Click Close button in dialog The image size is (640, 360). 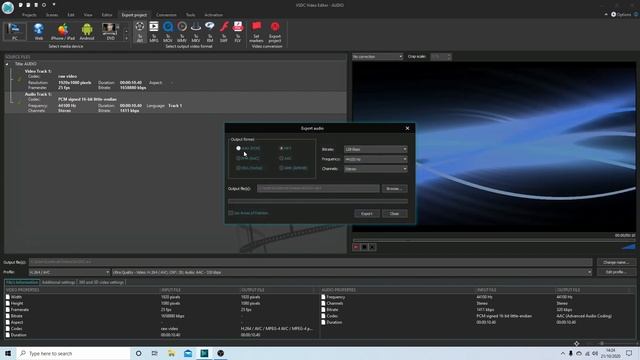(394, 213)
